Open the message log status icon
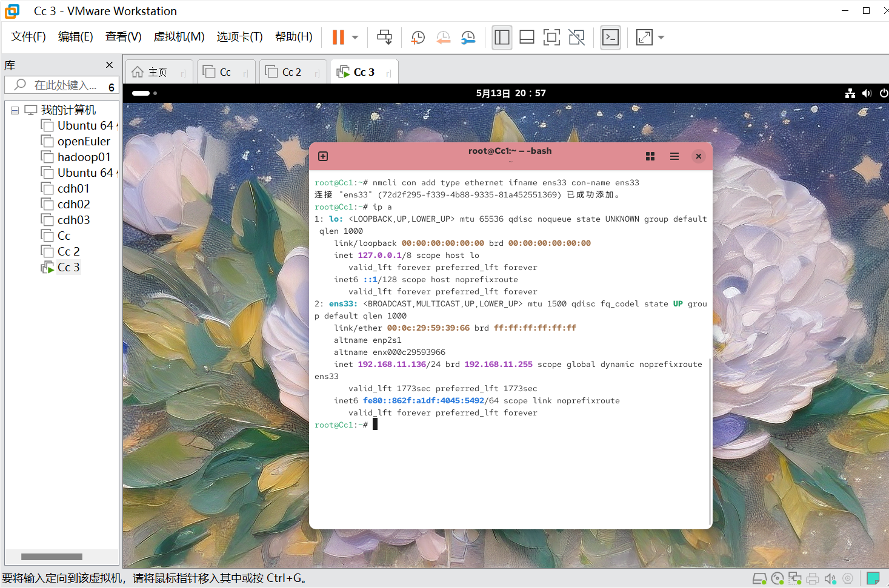 coord(873,579)
